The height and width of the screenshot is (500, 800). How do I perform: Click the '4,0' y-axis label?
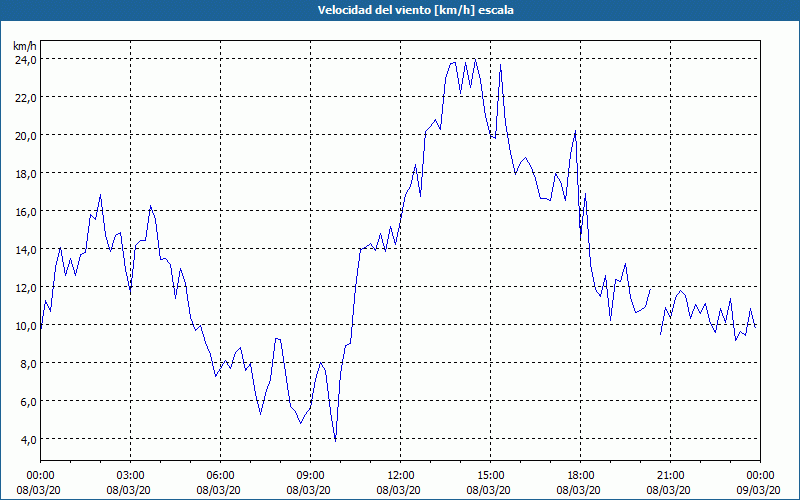coord(28,439)
